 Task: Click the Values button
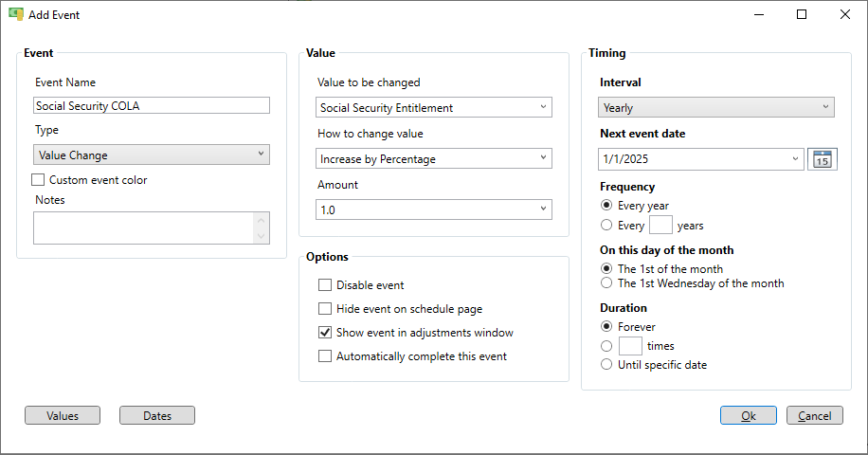(63, 416)
